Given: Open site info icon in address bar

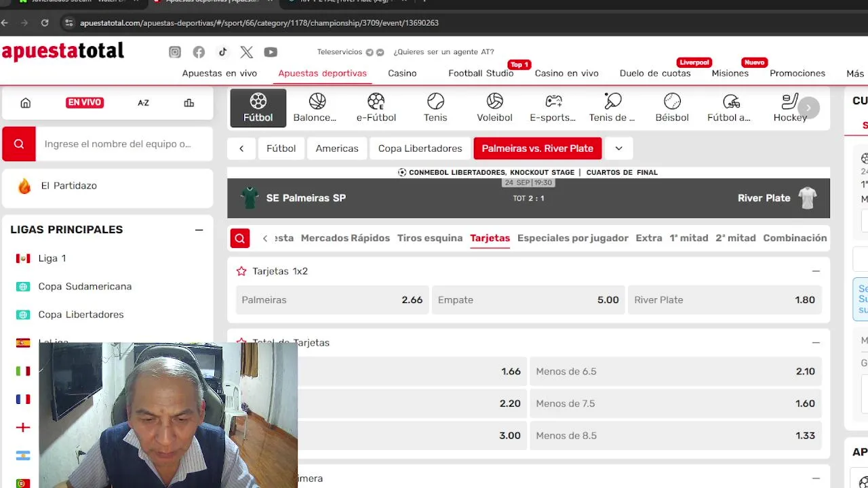Looking at the screenshot, I should pyautogui.click(x=68, y=22).
